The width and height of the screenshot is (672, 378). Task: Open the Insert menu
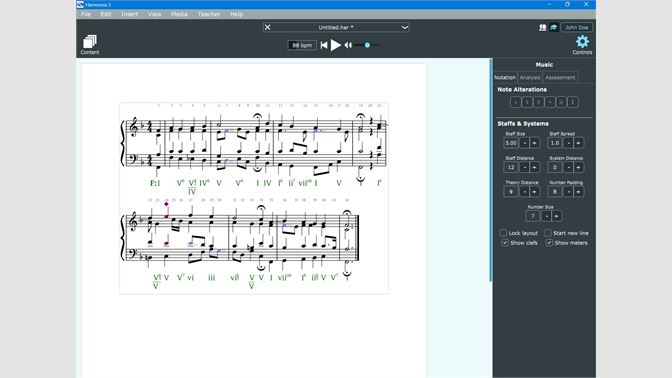point(129,14)
